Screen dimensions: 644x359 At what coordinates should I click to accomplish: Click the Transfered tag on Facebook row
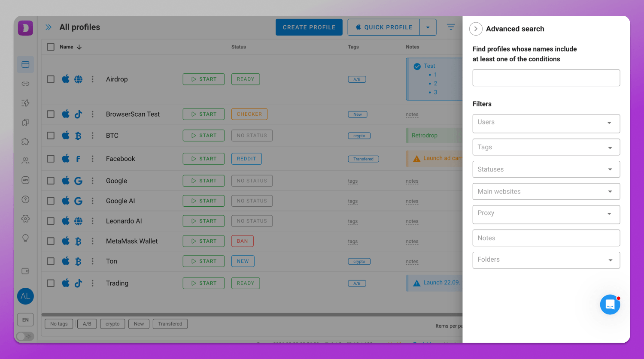click(363, 159)
